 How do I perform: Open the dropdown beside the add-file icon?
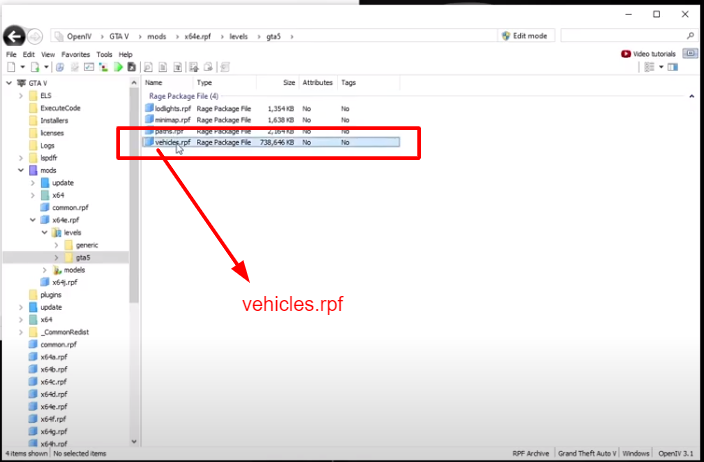(46, 67)
